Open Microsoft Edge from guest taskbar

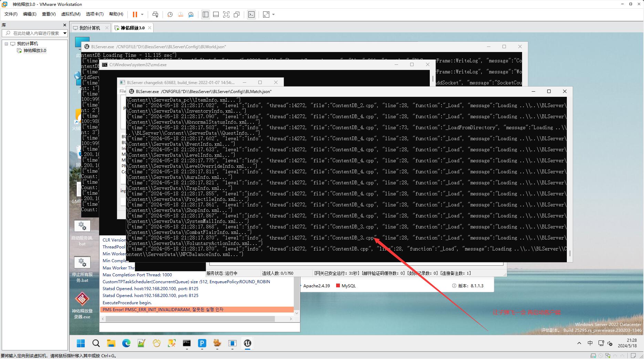point(126,343)
